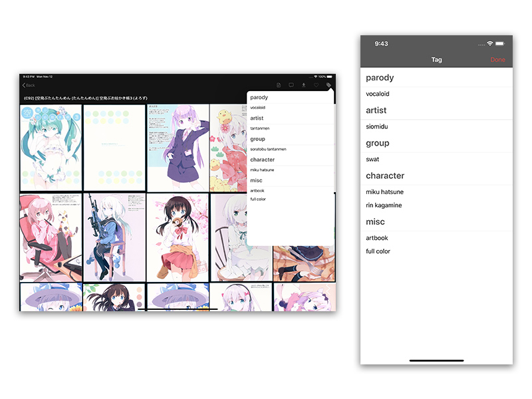Screen dimensions: 532x399
Task: Click the group header on the phone
Action: coord(378,143)
